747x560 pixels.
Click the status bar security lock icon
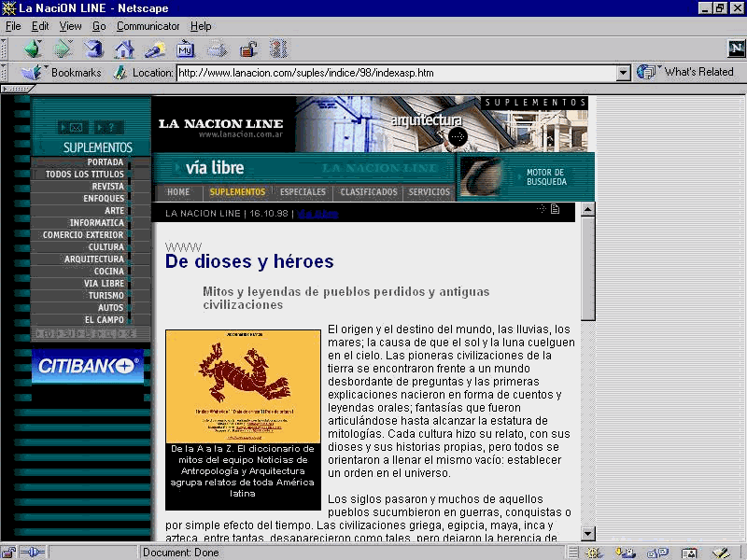click(8, 553)
